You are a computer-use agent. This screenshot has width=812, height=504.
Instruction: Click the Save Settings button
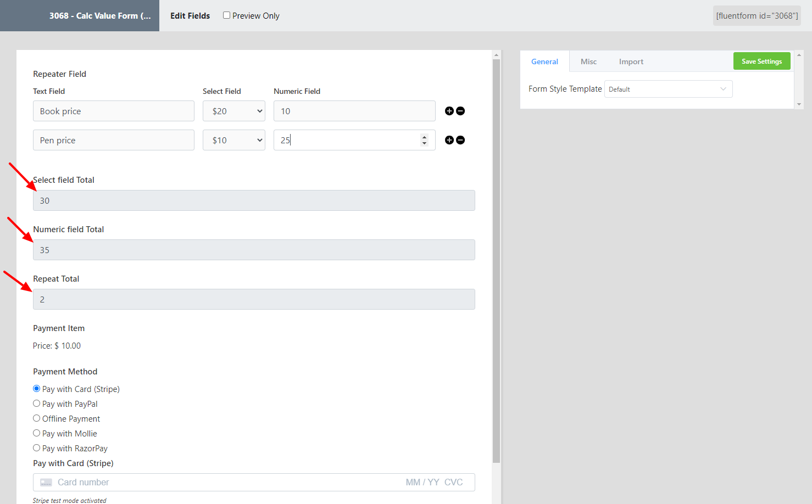pos(761,61)
